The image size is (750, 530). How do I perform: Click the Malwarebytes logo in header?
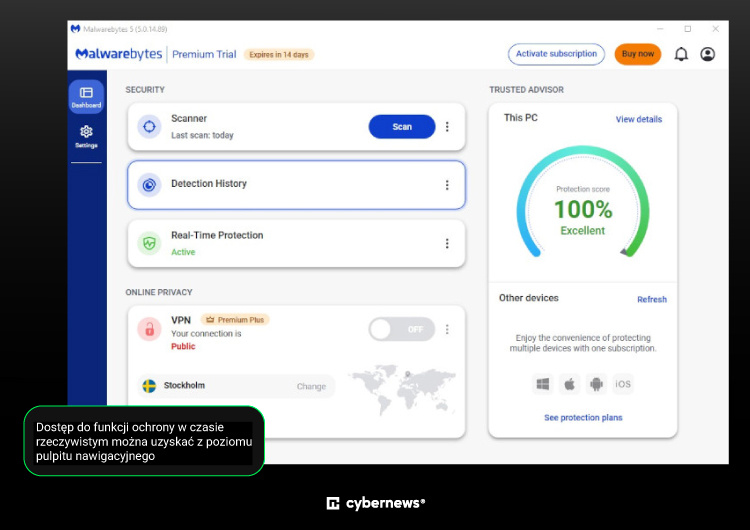[x=119, y=54]
